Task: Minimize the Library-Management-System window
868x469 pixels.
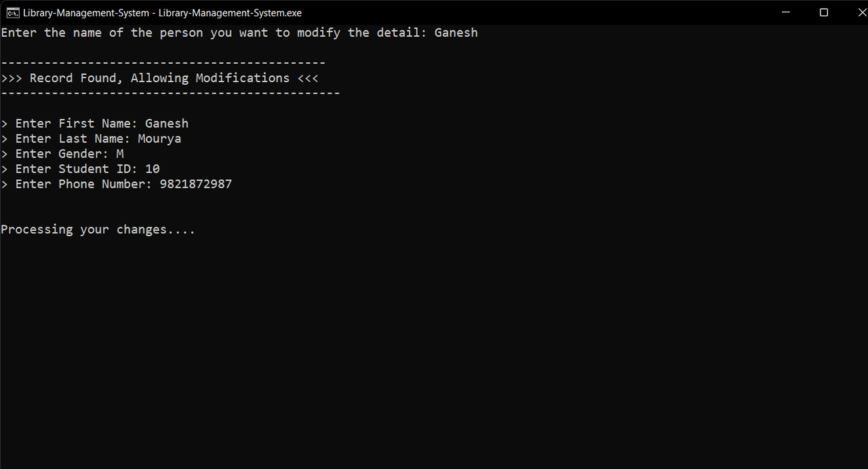Action: point(785,12)
